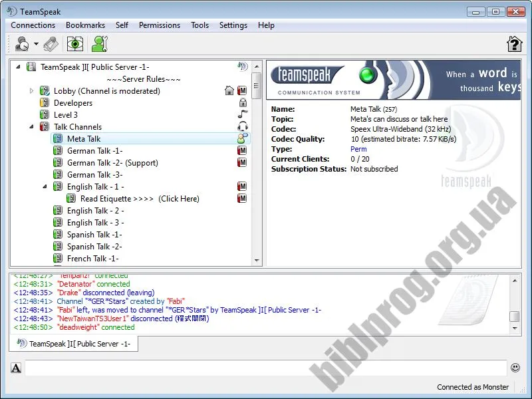The image size is (532, 399).
Task: Open the Bookmarks menu
Action: pyautogui.click(x=86, y=25)
